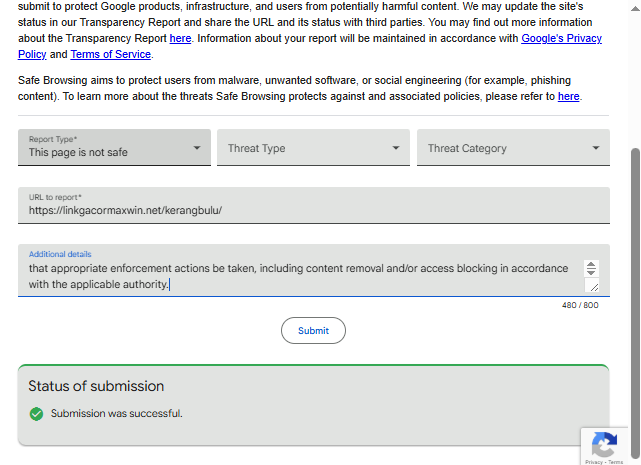641x465 pixels.
Task: Click the 'Additional details' label
Action: (x=60, y=254)
